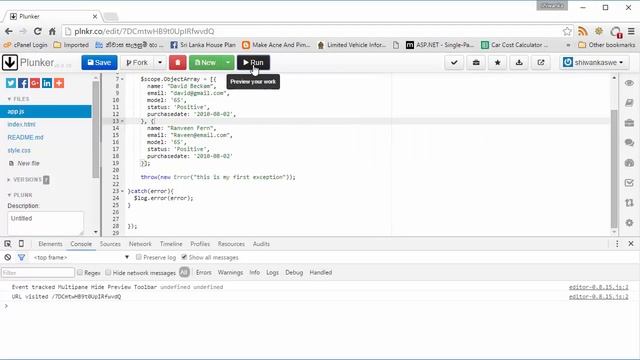The width and height of the screenshot is (640, 360).
Task: Toggle Show all messages checkbox
Action: [184, 257]
